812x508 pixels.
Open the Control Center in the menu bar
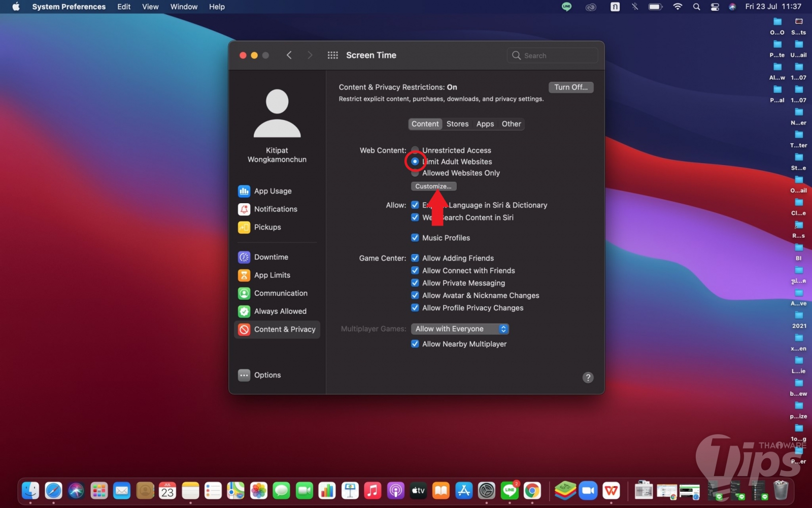(x=715, y=7)
